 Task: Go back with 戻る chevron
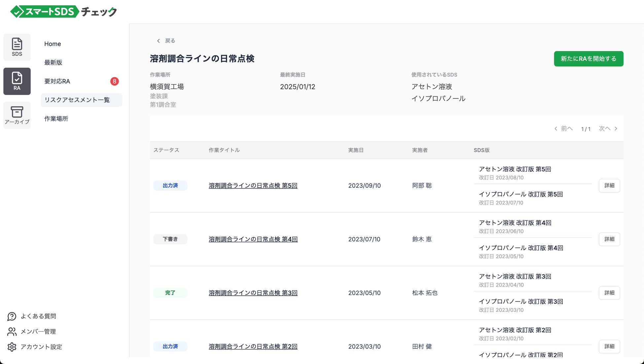click(159, 41)
